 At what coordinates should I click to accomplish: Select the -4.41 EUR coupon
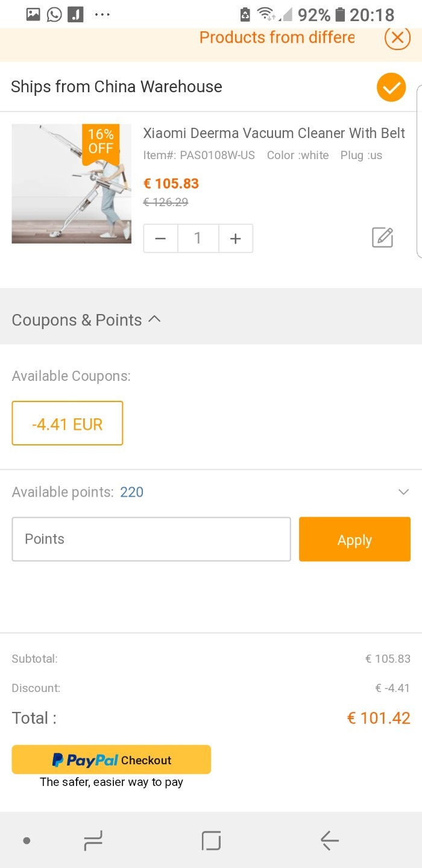click(x=68, y=424)
